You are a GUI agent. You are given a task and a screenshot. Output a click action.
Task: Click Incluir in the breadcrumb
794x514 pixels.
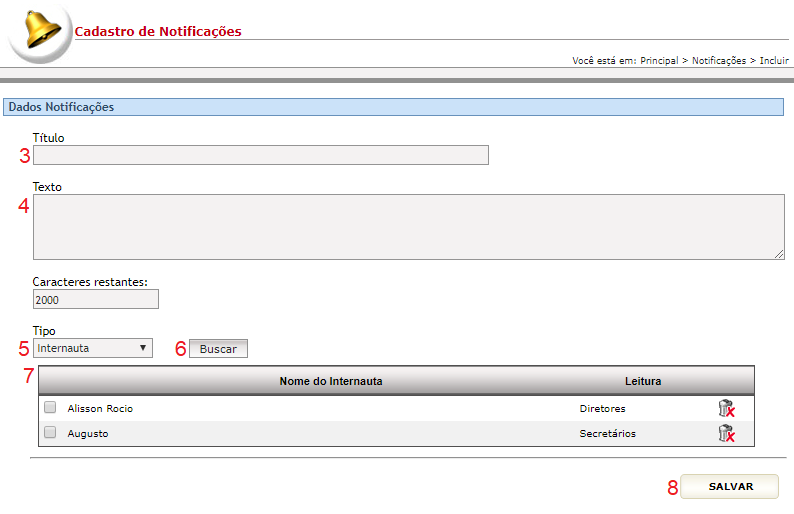tap(774, 60)
